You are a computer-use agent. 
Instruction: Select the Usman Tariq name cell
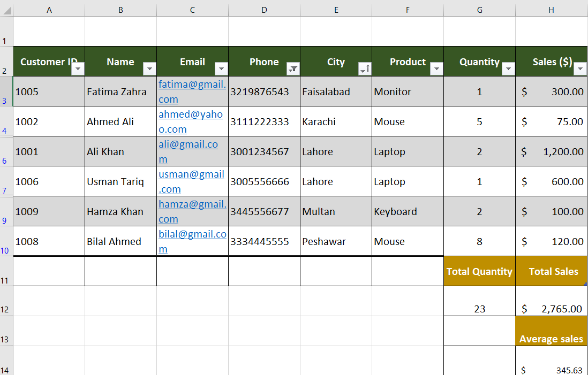pyautogui.click(x=120, y=181)
